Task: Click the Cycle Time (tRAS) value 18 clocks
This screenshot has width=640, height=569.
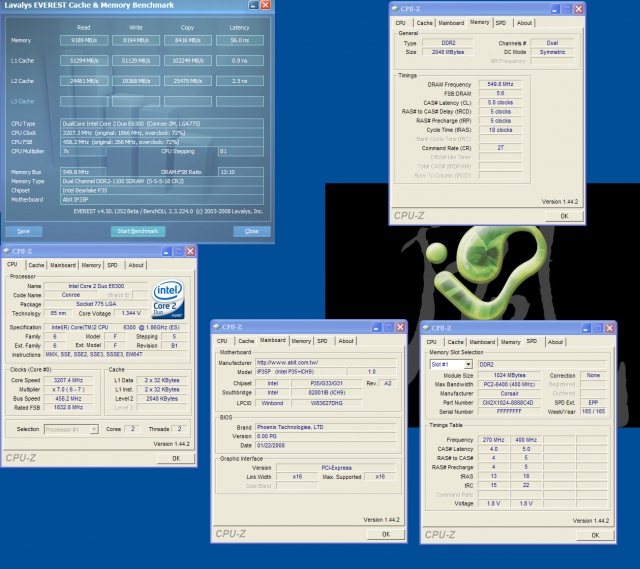Action: (500, 130)
